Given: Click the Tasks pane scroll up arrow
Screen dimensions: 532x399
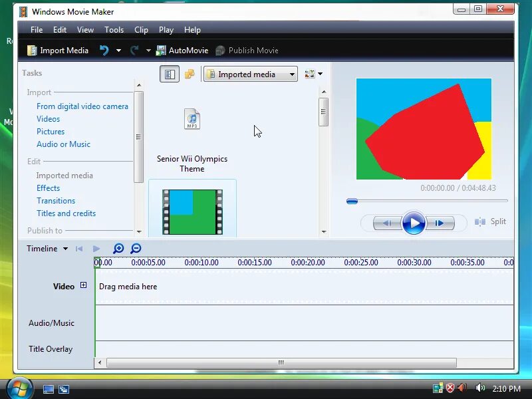Looking at the screenshot, I should coord(139,85).
